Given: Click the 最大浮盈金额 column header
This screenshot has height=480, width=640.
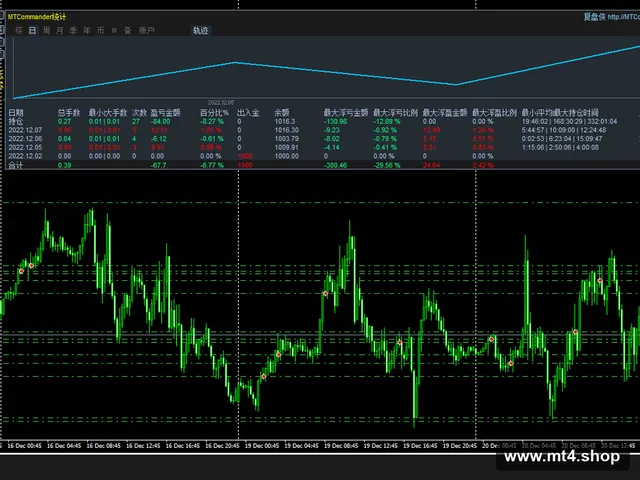Looking at the screenshot, I should click(444, 113).
